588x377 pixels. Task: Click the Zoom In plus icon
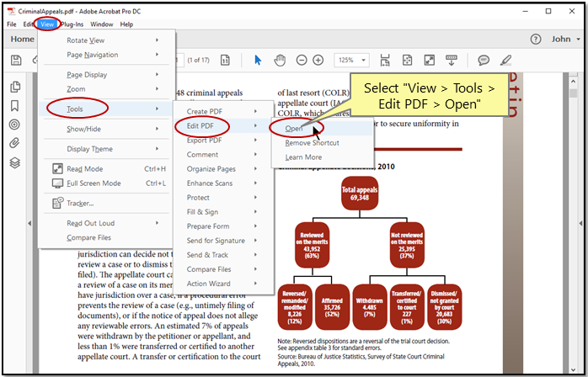coord(318,60)
